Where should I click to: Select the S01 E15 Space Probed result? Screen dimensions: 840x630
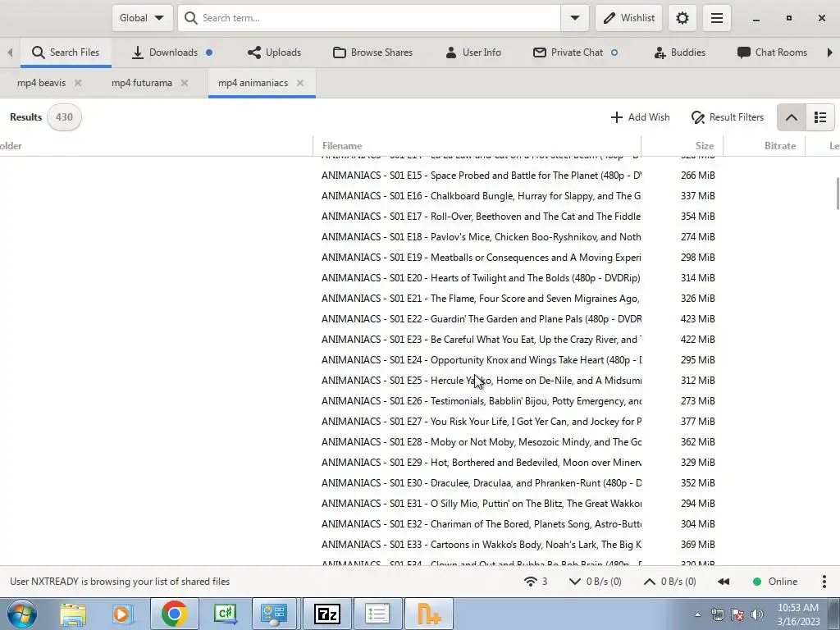coord(482,176)
